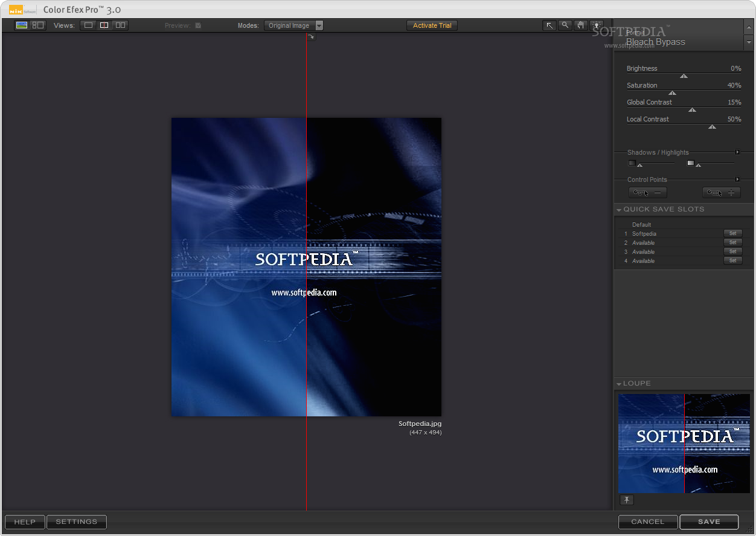Select the side-by-side view

120,25
